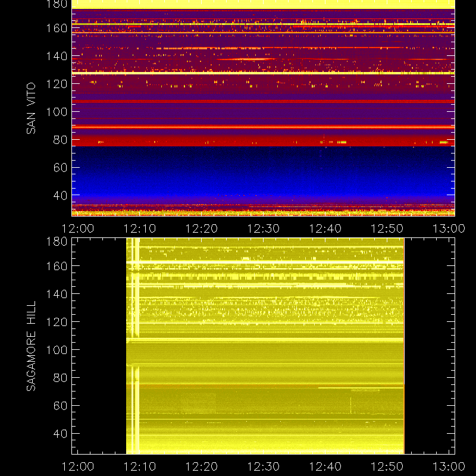Pick the 12:00 time label under San Vito plot
The image size is (476, 476).
pyautogui.click(x=78, y=228)
